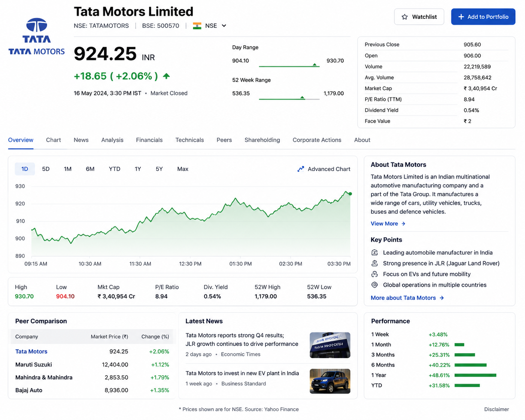Click the 1 Year performance bar

(475, 375)
